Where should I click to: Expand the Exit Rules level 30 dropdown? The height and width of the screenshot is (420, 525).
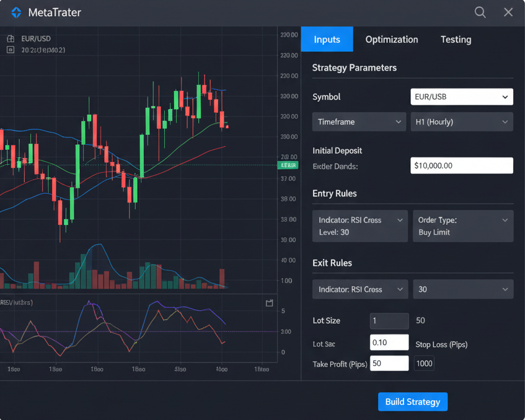462,289
